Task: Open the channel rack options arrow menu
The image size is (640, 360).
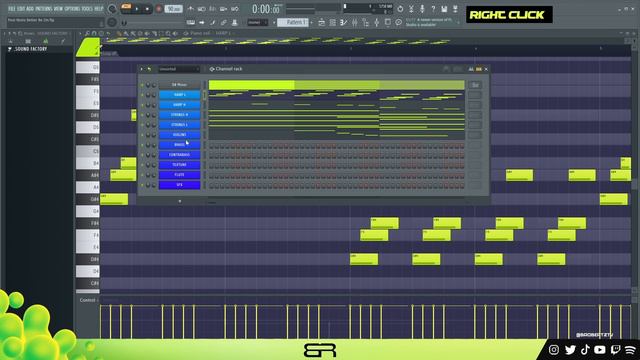Action: tap(142, 69)
